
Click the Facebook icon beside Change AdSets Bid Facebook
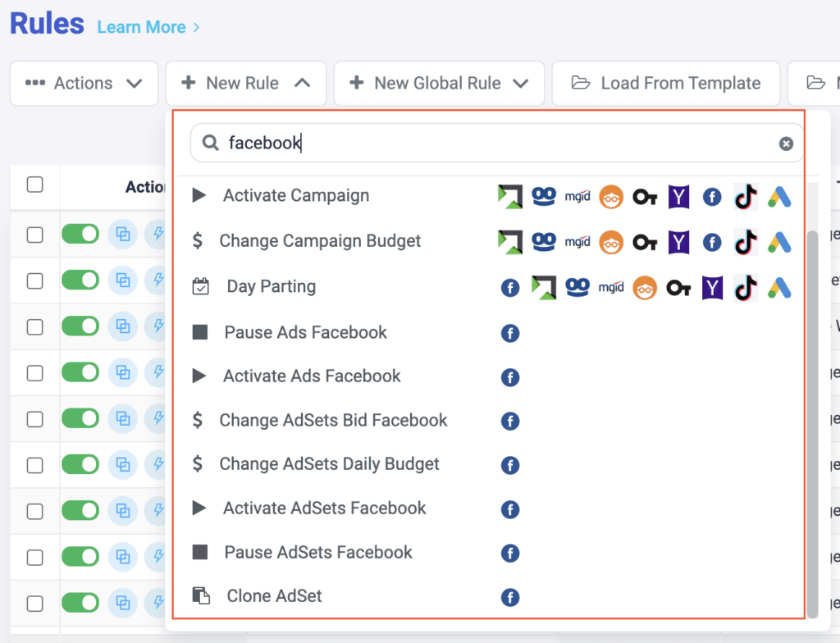click(x=510, y=422)
